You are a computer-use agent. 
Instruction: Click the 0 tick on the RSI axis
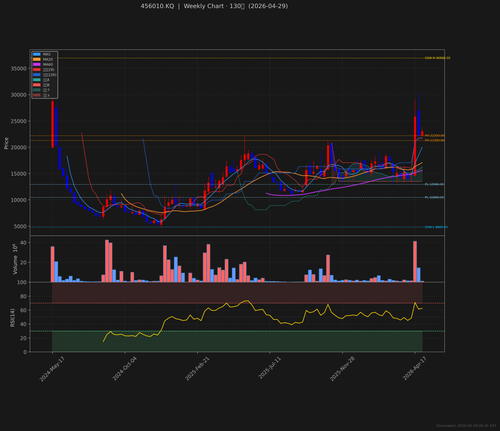click(25, 352)
